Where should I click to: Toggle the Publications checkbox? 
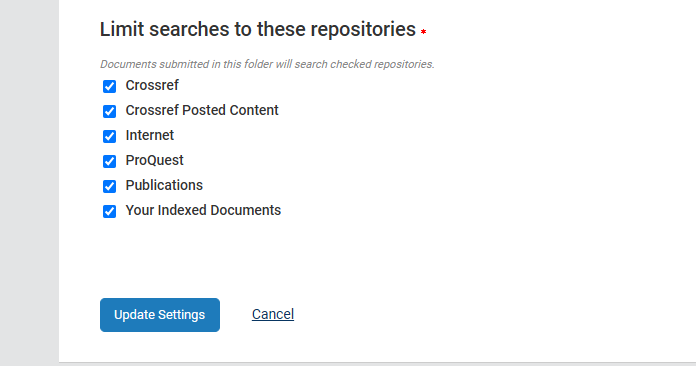tap(109, 186)
